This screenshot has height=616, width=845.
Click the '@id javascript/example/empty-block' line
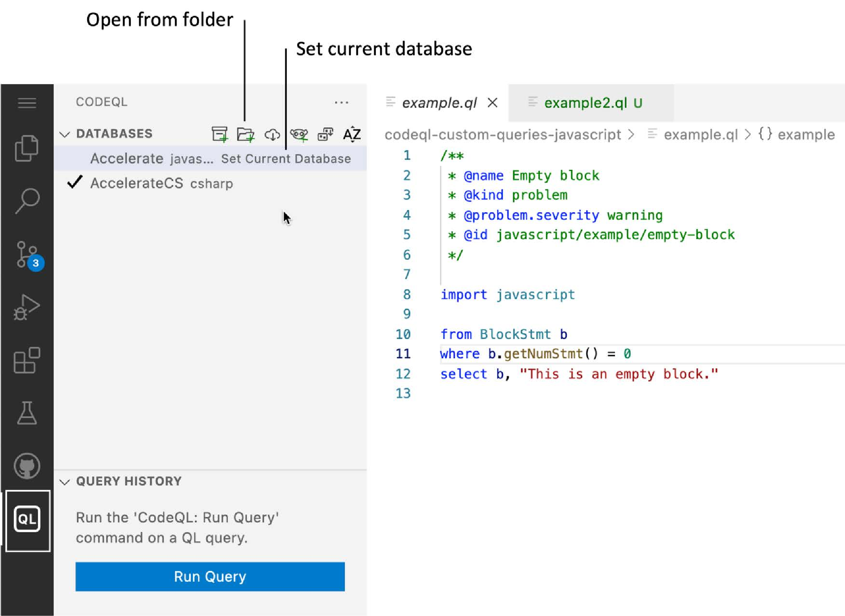point(590,235)
